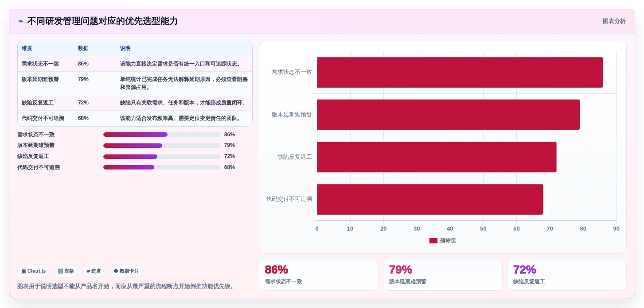Click the footnote text starting 图表用于说明选型
This screenshot has height=308, width=644.
point(126,286)
